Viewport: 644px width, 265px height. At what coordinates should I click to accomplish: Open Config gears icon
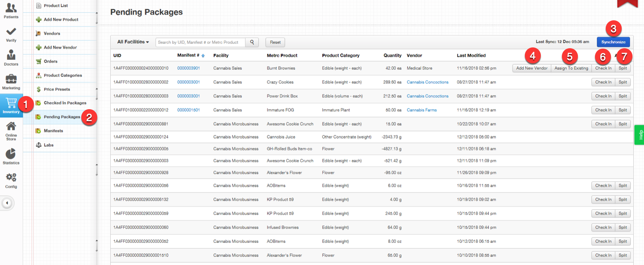[x=11, y=178]
